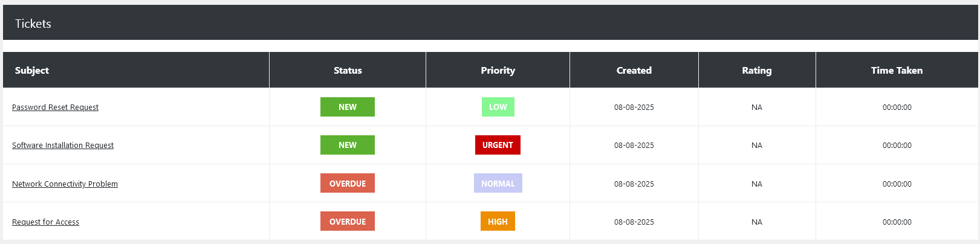Open the Network Connectivity Problem ticket
980x244 pixels.
[x=65, y=184]
